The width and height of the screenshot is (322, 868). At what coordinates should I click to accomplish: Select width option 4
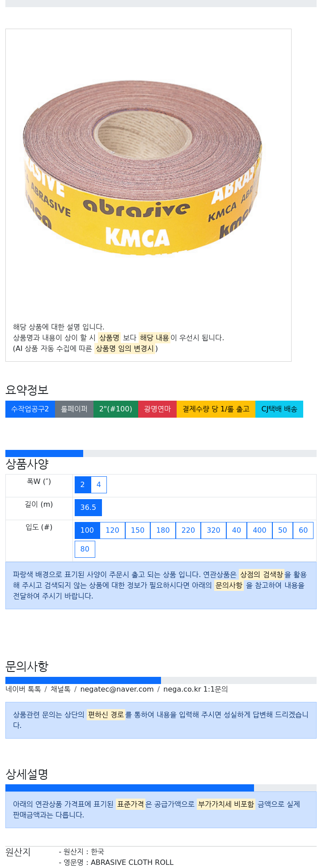(x=99, y=485)
